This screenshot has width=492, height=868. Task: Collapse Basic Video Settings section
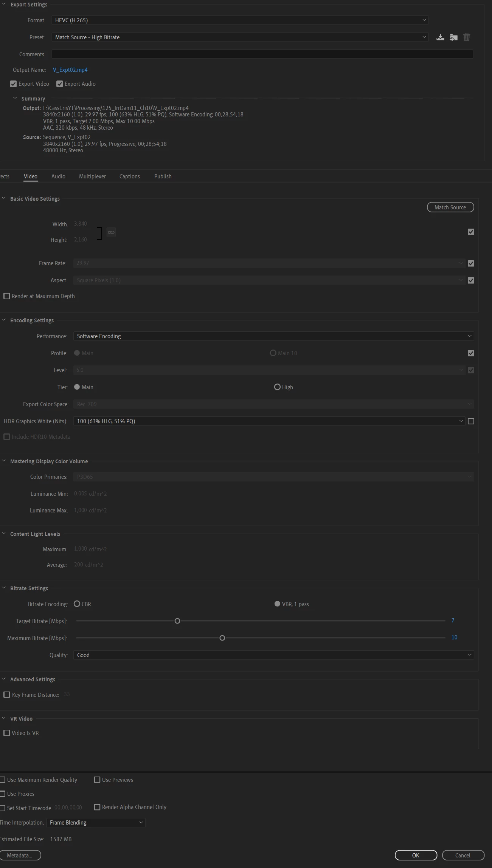coord(4,198)
